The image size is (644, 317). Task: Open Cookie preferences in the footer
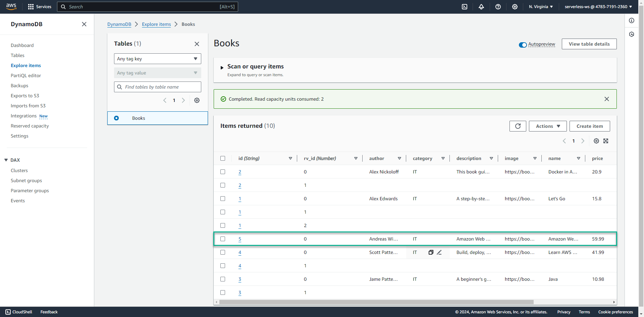pyautogui.click(x=615, y=312)
